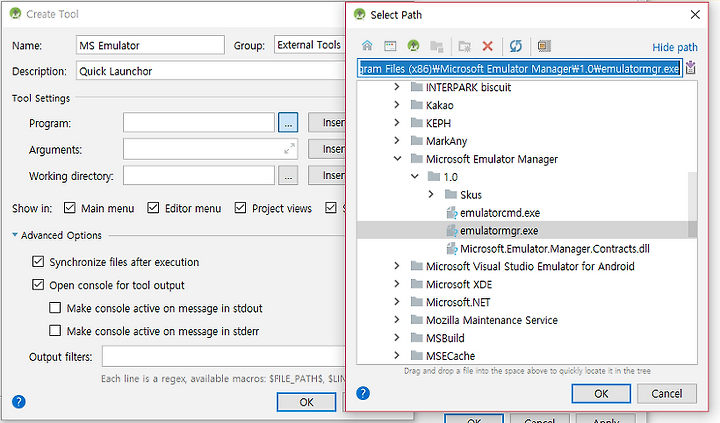Expand Microsoft Visual Studio Emulator for Android

pos(397,266)
